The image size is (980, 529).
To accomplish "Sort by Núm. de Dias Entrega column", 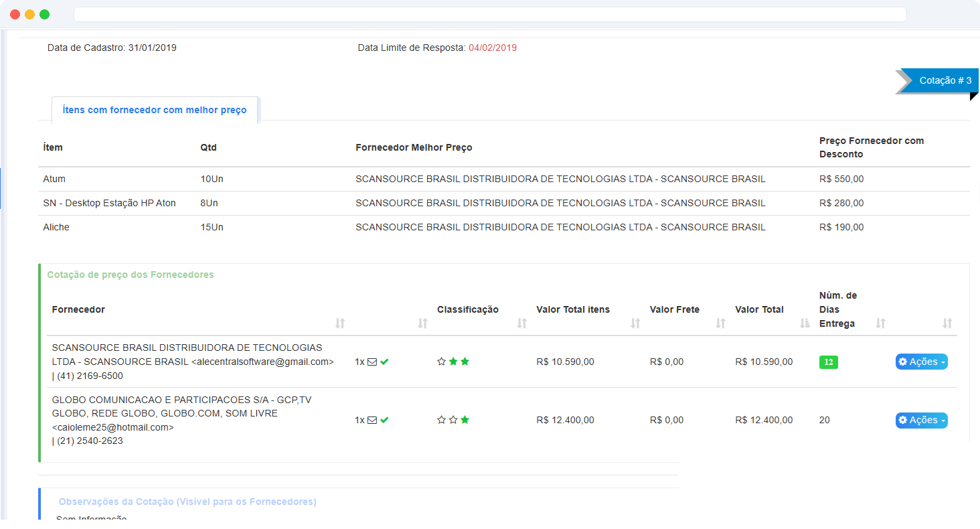I will pos(881,323).
